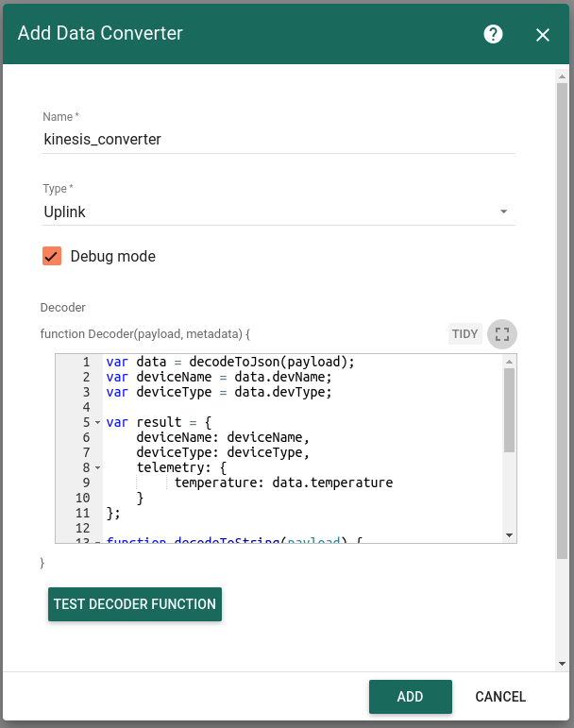The height and width of the screenshot is (728, 574).
Task: Click line number 1 in the gutter
Action: tap(86, 362)
